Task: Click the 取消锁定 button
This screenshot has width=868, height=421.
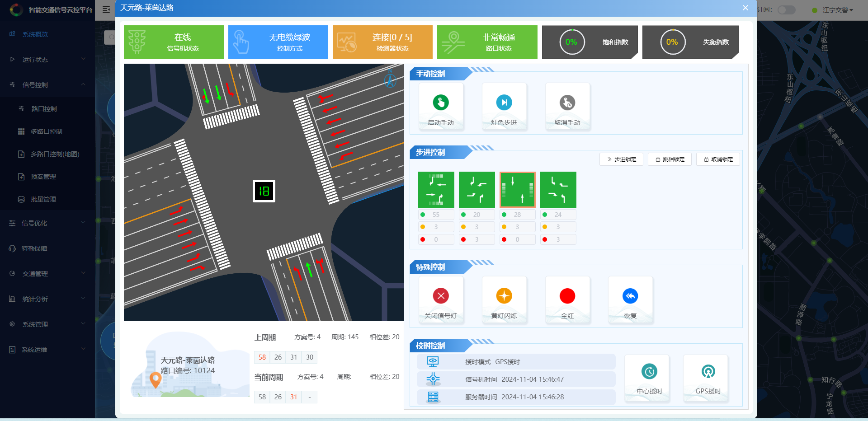Action: (x=718, y=159)
